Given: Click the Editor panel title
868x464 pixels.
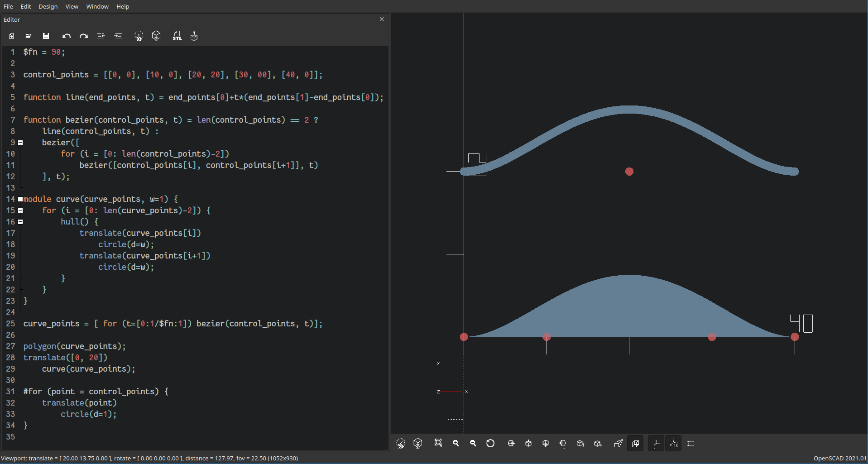Looking at the screenshot, I should [x=12, y=19].
